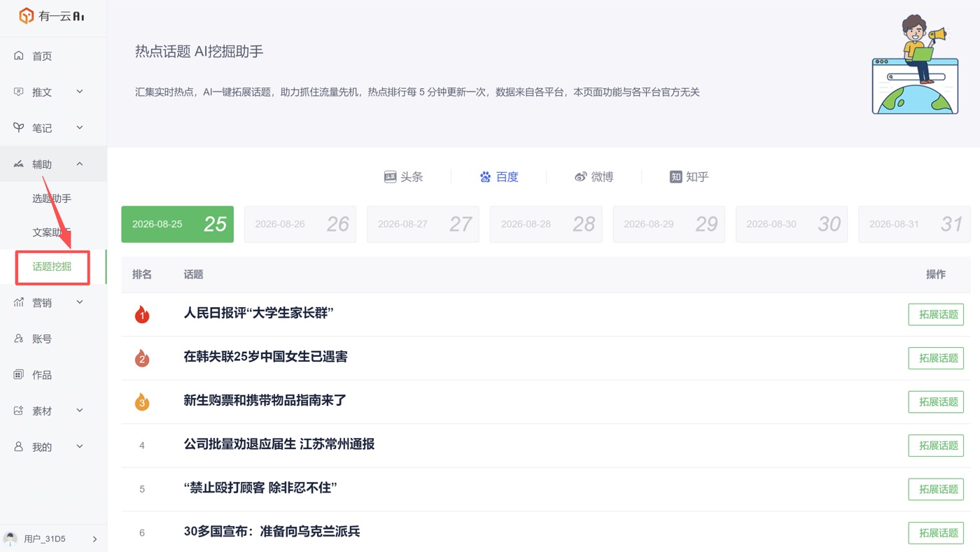Click the topic text 30多国宣布：准备向乌克兰派兵

tap(272, 532)
